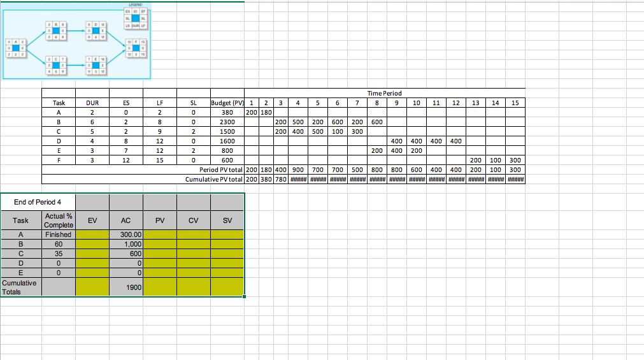Viewport: 644px width, 360px height.
Task: Click the "Finished" status cell
Action: 59,234
